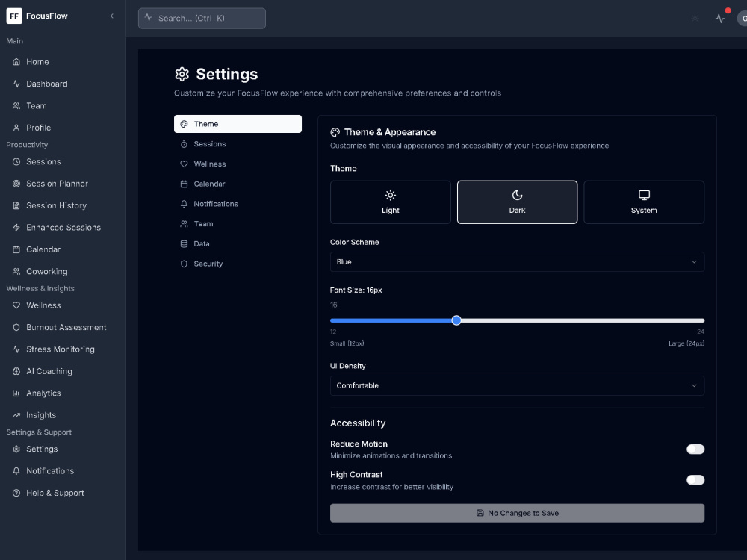This screenshot has height=560, width=747.
Task: Click the Session Planner target icon
Action: 16,184
